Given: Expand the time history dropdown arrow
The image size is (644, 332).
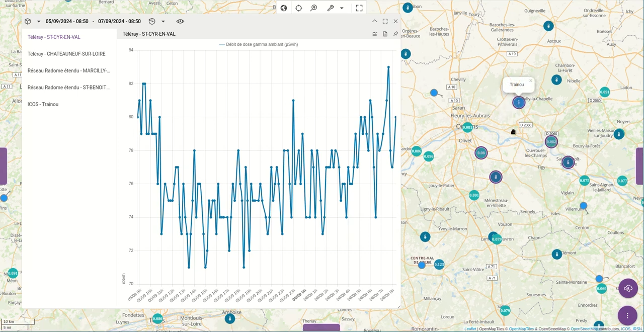Looking at the screenshot, I should pos(163,22).
